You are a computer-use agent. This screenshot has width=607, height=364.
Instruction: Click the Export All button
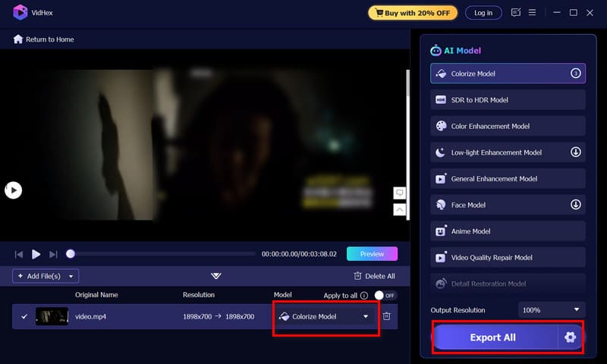point(493,337)
